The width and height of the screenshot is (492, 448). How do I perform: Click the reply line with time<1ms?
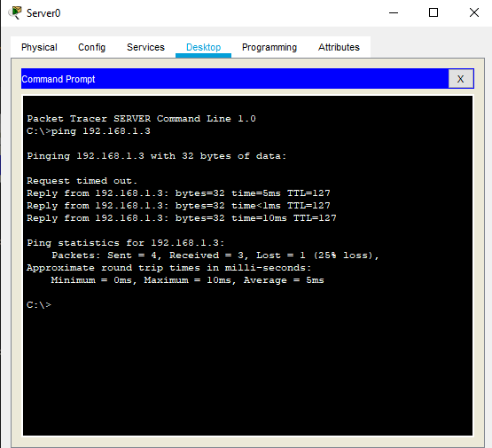178,206
